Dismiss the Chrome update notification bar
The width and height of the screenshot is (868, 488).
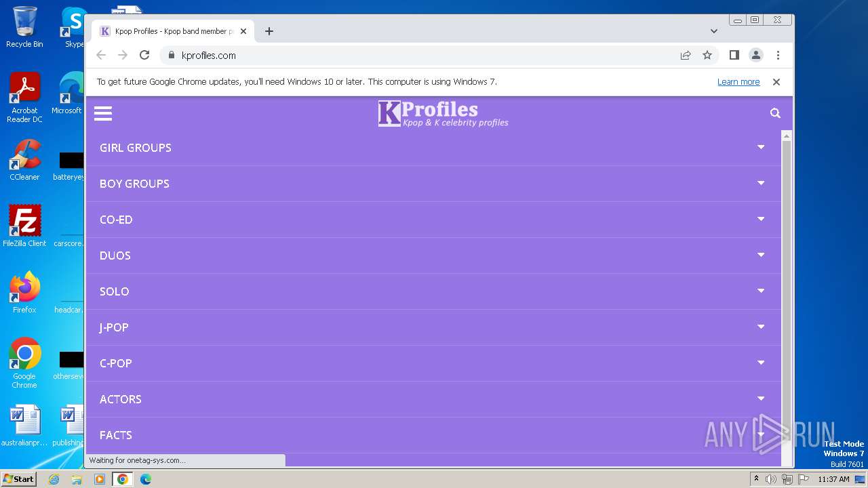click(776, 82)
